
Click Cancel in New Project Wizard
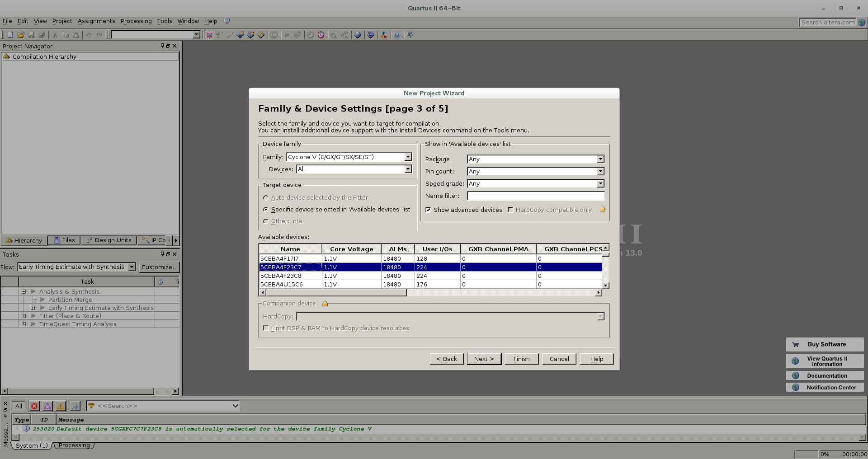tap(559, 359)
